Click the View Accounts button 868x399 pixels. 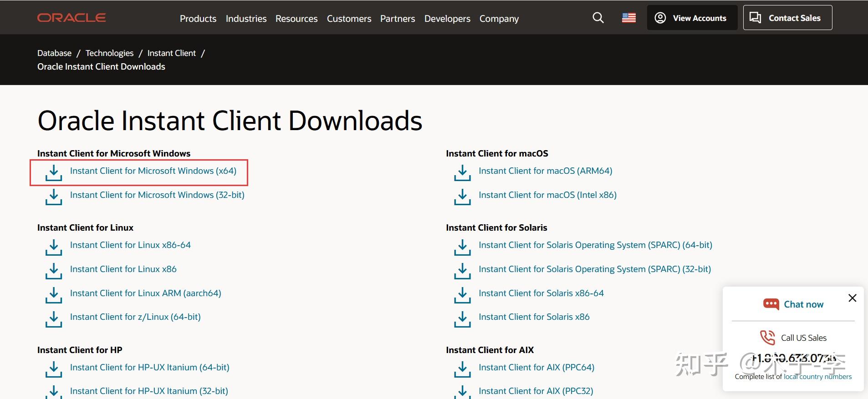[x=692, y=18]
